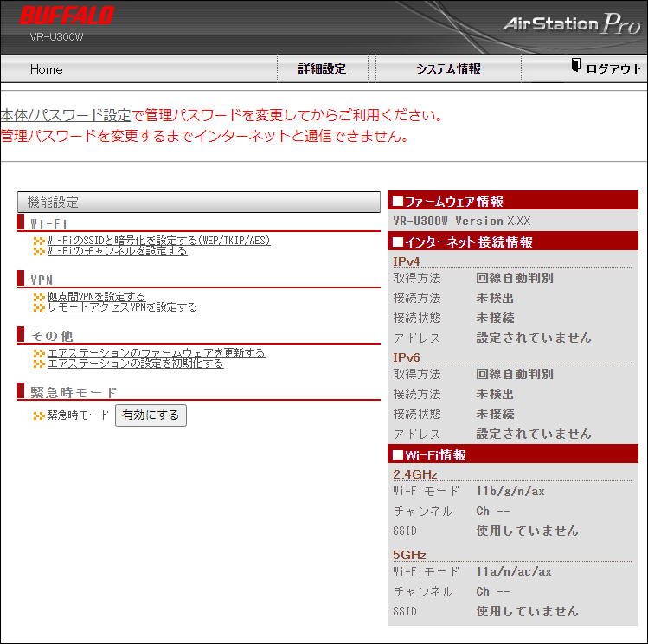The width and height of the screenshot is (648, 644).
Task: Click the logout door icon
Action: 576,67
